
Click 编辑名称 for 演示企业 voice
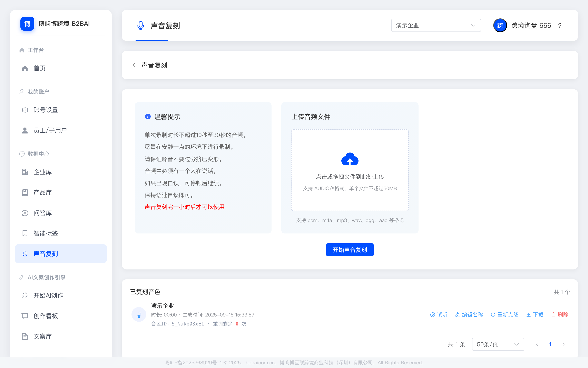coord(469,315)
